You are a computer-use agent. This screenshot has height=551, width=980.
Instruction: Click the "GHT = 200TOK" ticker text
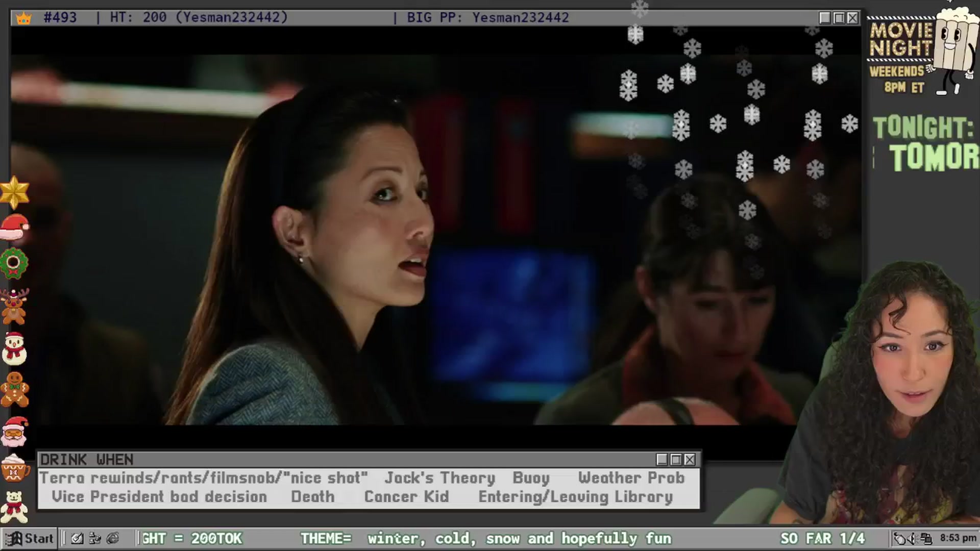(192, 538)
